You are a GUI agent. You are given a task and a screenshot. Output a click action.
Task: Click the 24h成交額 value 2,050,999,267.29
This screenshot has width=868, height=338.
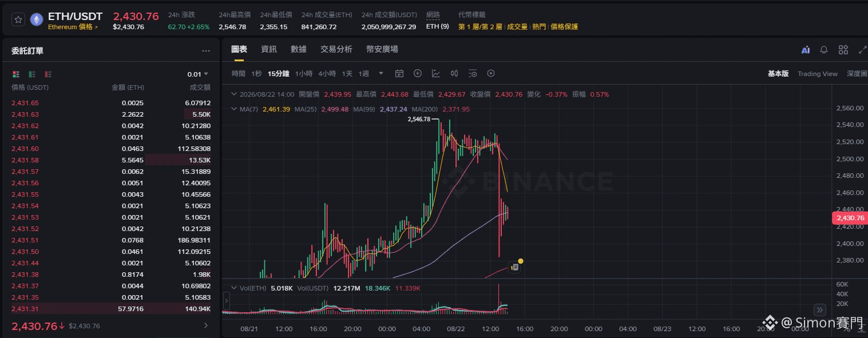click(x=389, y=27)
